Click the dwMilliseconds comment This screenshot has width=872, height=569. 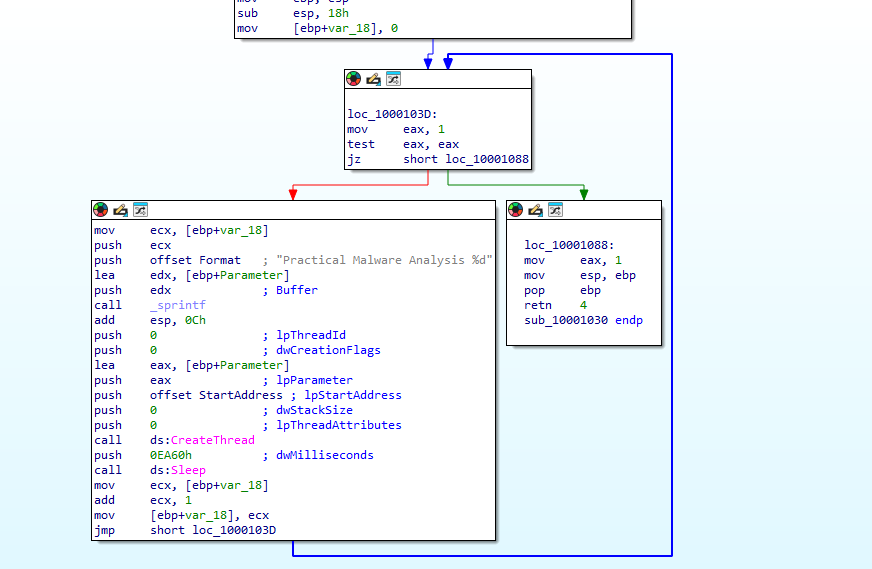coord(325,455)
